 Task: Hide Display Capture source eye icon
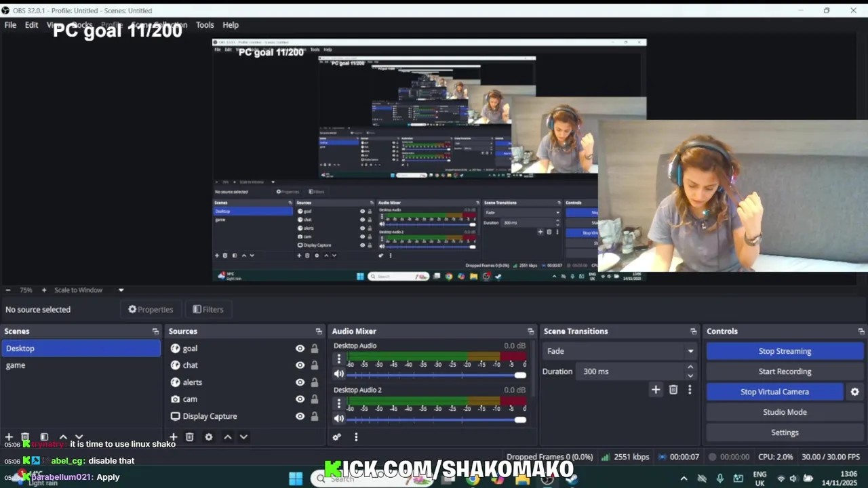(300, 416)
